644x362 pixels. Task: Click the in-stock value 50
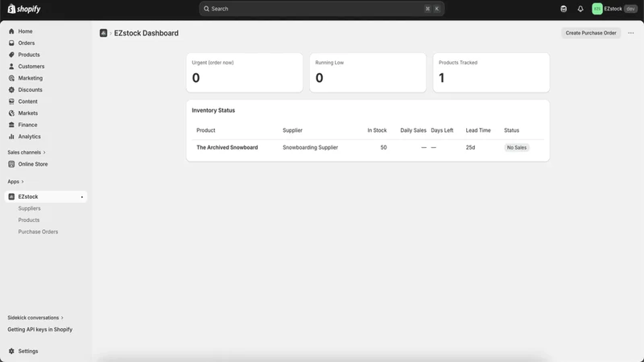click(x=383, y=147)
